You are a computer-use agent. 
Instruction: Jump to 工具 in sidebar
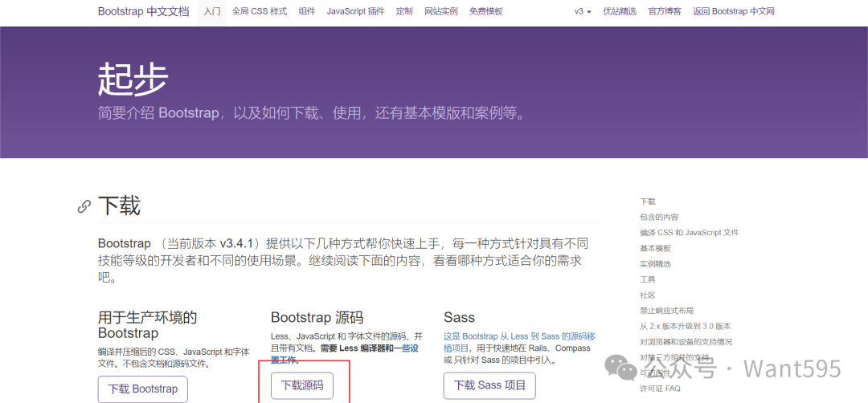pyautogui.click(x=648, y=279)
